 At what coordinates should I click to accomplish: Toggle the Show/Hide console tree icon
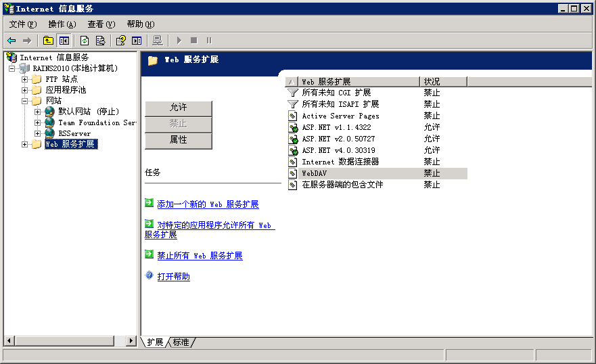(x=64, y=41)
